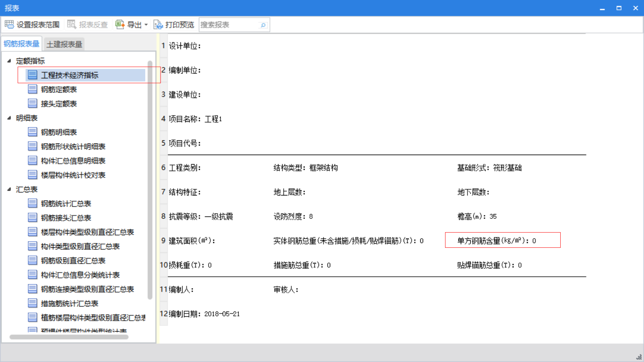
Task: Click the 单方钢筋含量(kg/m²): 0 text
Action: click(x=496, y=241)
